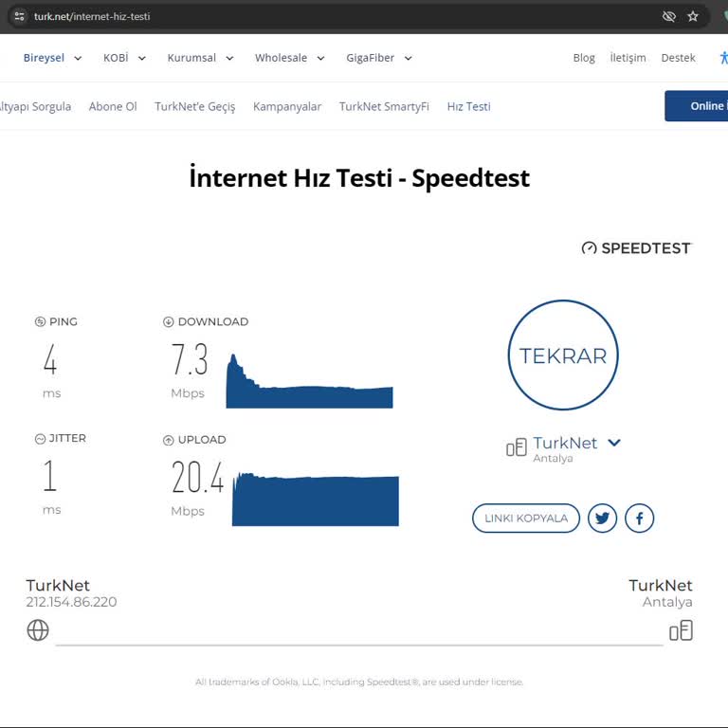Expand the Bireysel menu chevron
Screen dimensions: 728x728
click(78, 59)
